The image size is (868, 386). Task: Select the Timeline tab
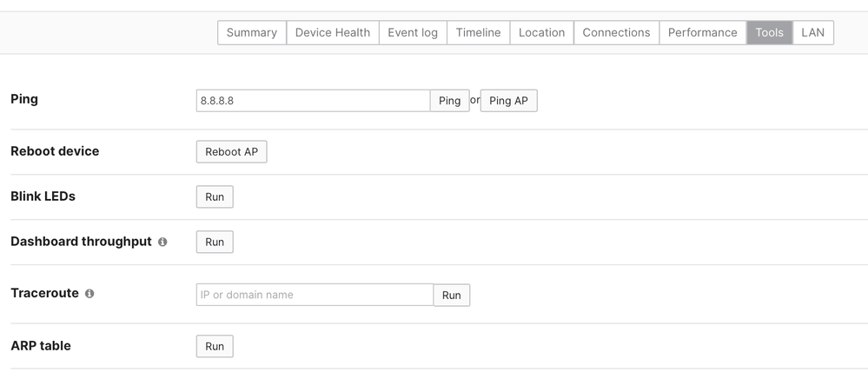coord(478,33)
